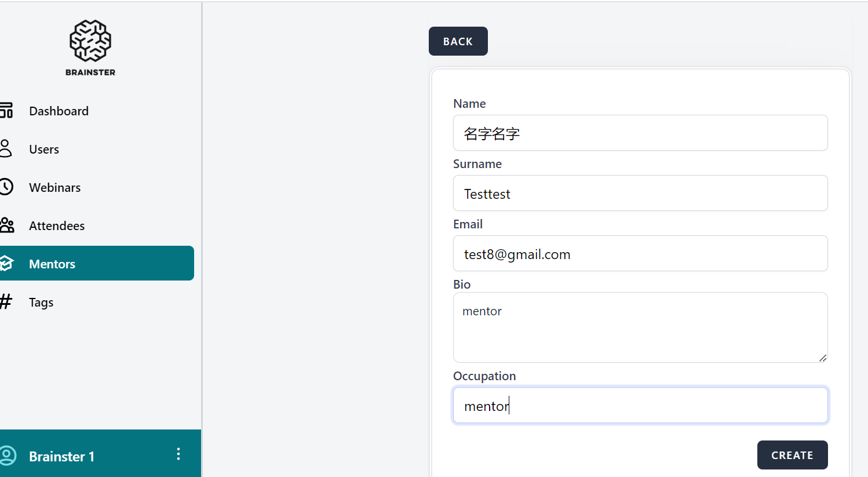Click the Brainster 1 profile avatar icon

8,456
